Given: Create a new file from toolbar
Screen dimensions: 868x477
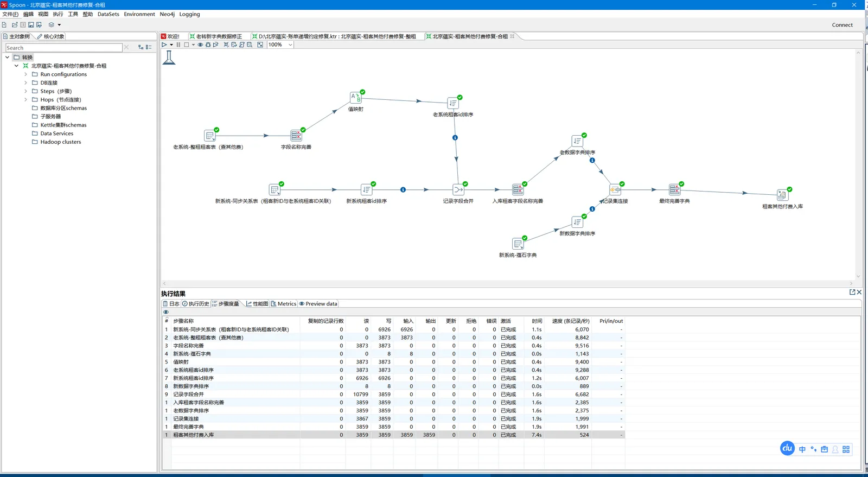Looking at the screenshot, I should coord(4,24).
